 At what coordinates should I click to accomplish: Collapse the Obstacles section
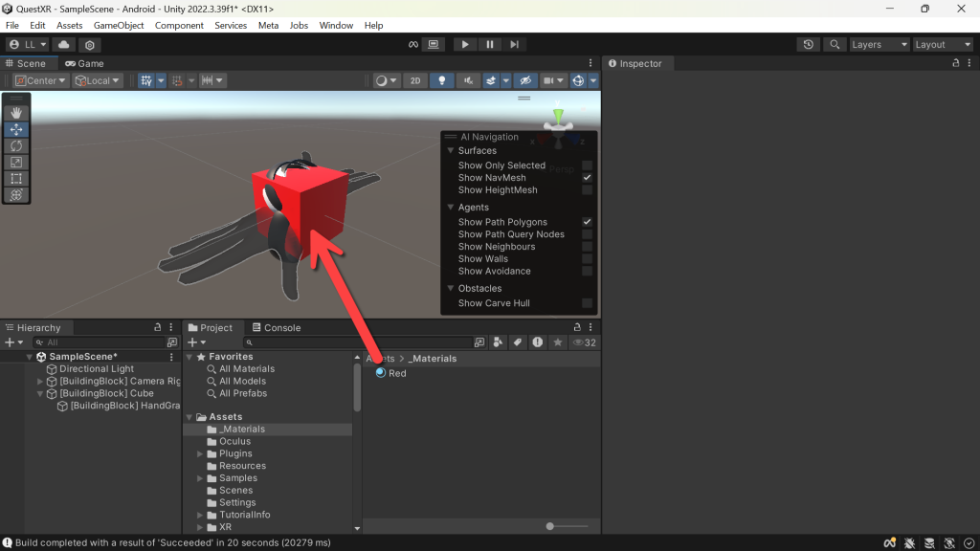tap(450, 288)
